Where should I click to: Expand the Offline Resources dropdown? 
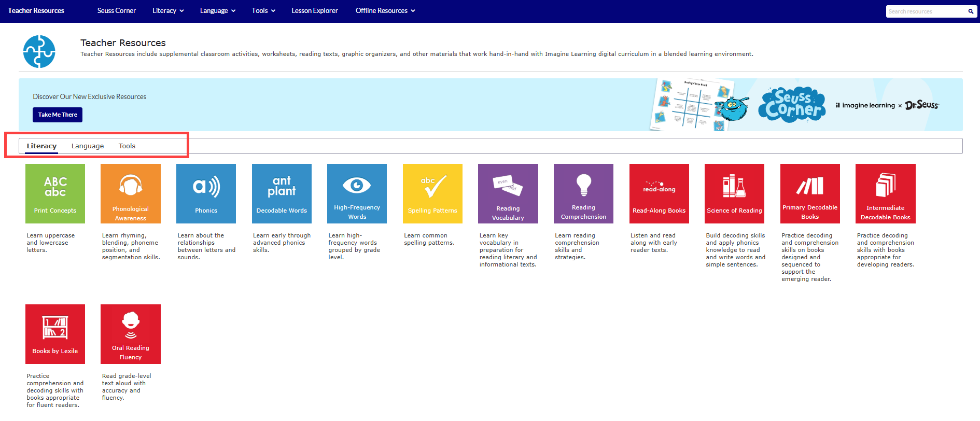[385, 11]
